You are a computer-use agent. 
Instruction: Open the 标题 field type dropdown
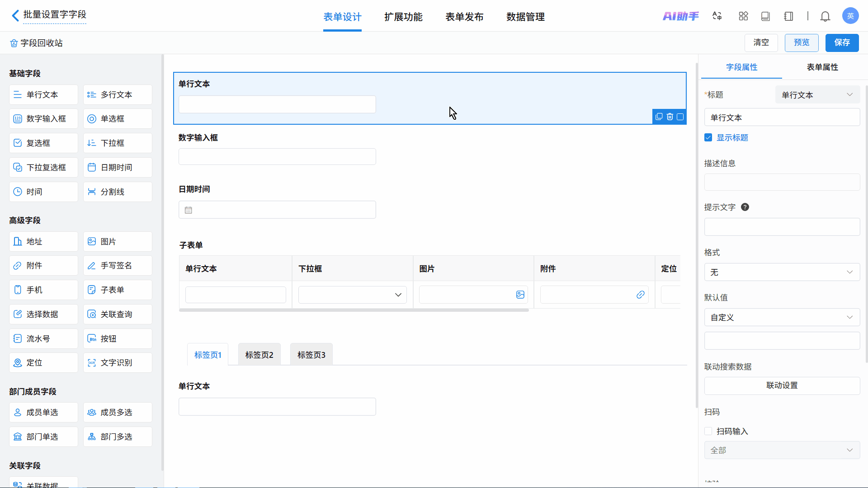817,95
